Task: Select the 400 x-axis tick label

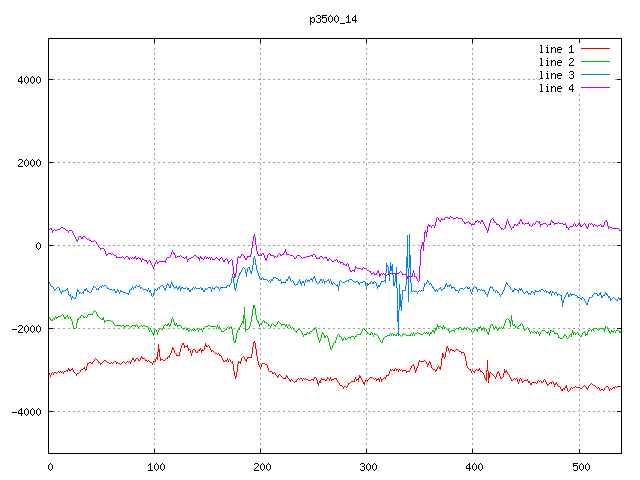Action: (472, 466)
